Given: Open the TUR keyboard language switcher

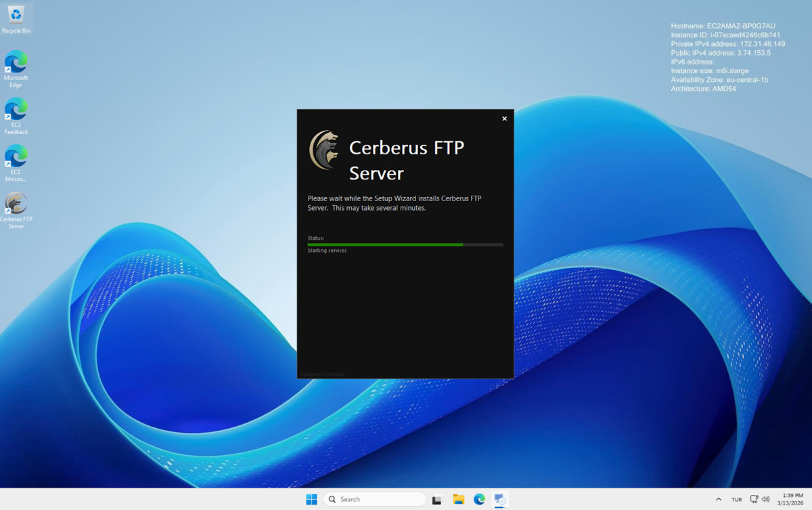Looking at the screenshot, I should click(x=736, y=499).
